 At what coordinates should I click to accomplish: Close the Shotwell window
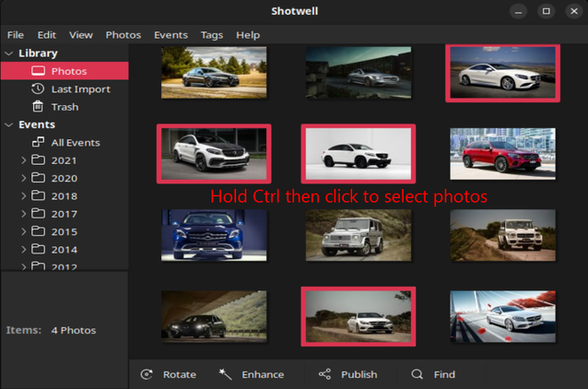574,11
